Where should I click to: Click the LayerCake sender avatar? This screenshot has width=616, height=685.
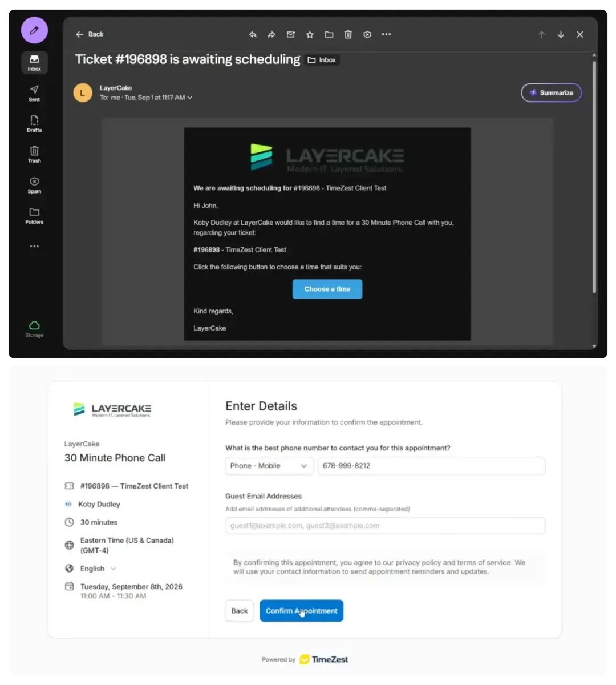(x=83, y=92)
